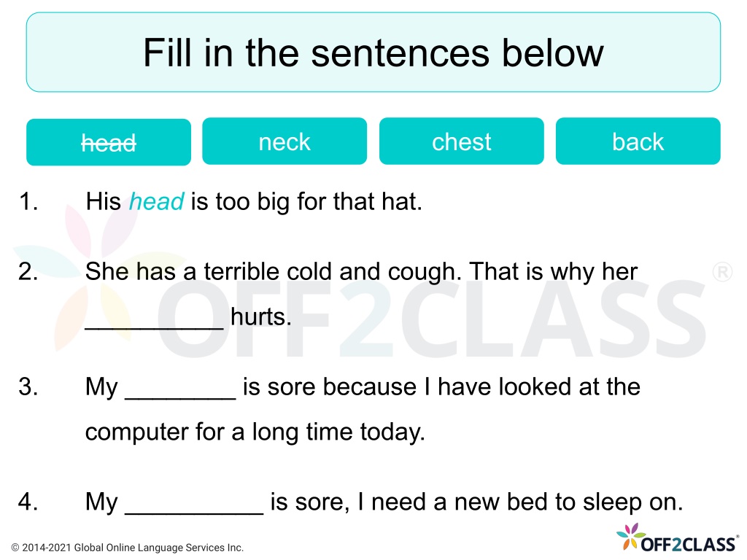The image size is (747, 560).
Task: Select the neck word box
Action: click(285, 141)
